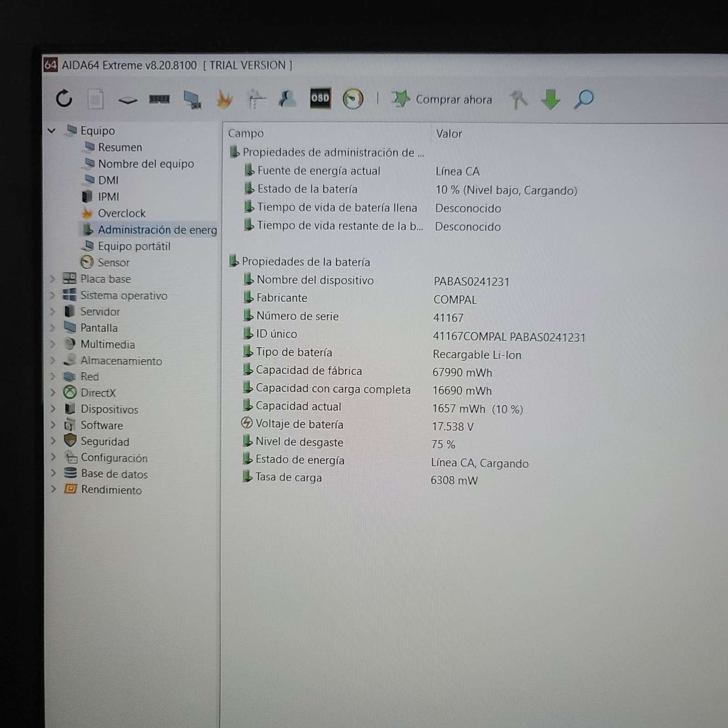Collapse the Equipo tree node
Screen dimensions: 728x728
pos(51,131)
